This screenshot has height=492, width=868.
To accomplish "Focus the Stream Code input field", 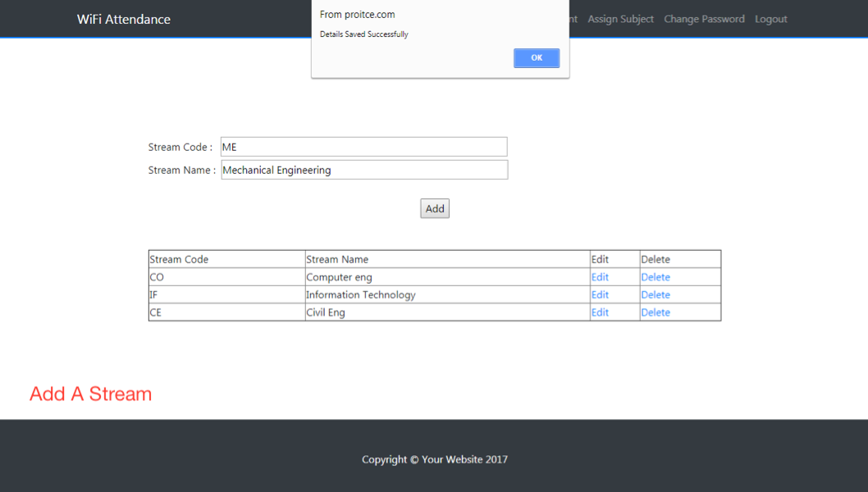I will [363, 147].
